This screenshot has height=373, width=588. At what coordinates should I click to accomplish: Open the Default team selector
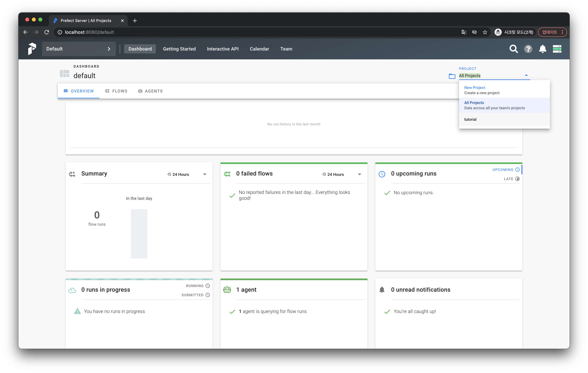click(79, 49)
